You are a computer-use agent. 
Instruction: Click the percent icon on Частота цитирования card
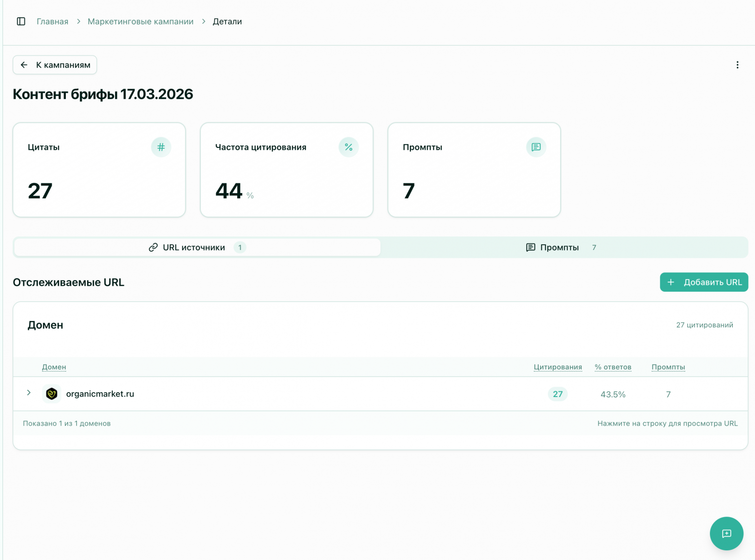click(348, 147)
